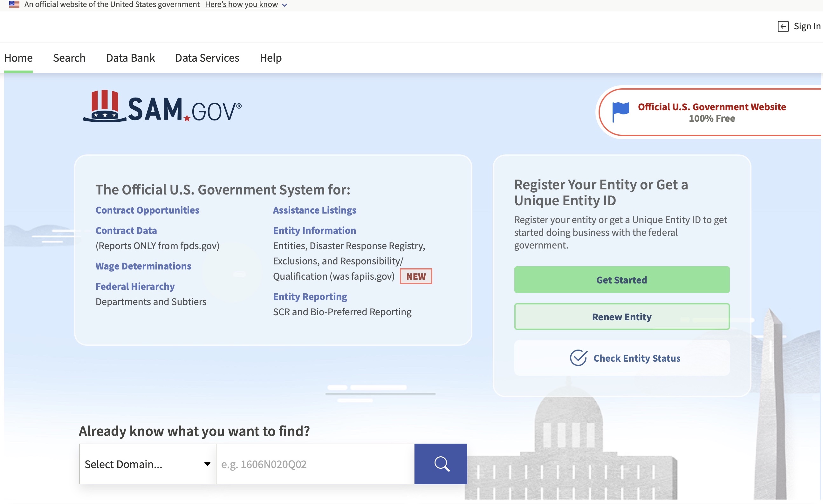This screenshot has width=823, height=504.
Task: Click the Renew Entity button
Action: click(x=621, y=316)
